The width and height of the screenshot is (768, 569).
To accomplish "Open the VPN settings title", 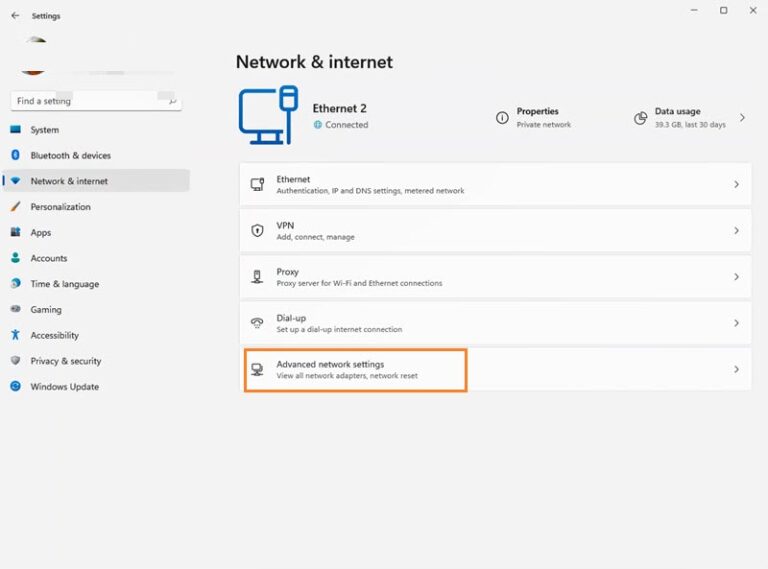I will click(285, 225).
